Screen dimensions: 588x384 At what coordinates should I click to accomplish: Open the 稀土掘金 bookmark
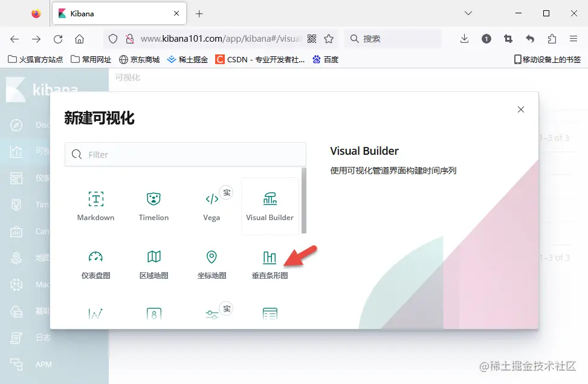[187, 59]
